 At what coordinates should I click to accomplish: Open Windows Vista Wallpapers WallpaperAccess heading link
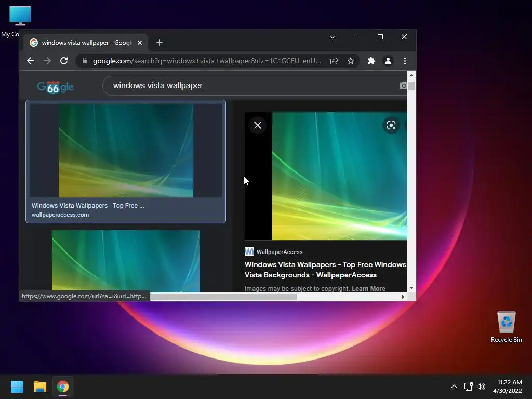click(325, 270)
